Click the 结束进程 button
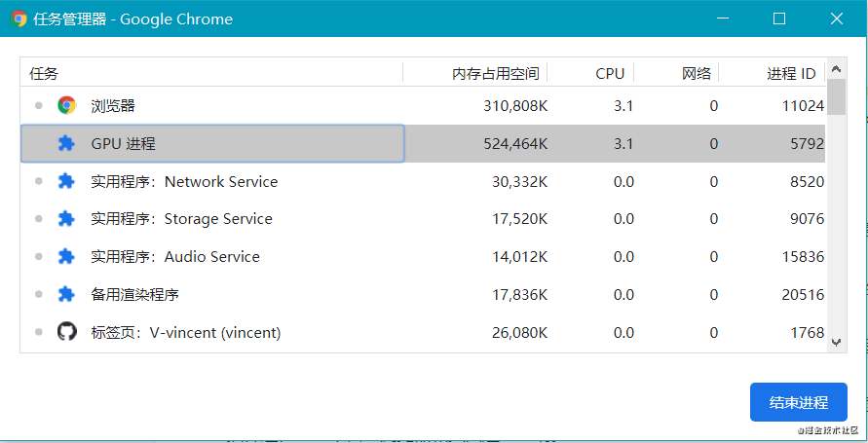Image resolution: width=868 pixels, height=443 pixels. pos(798,402)
